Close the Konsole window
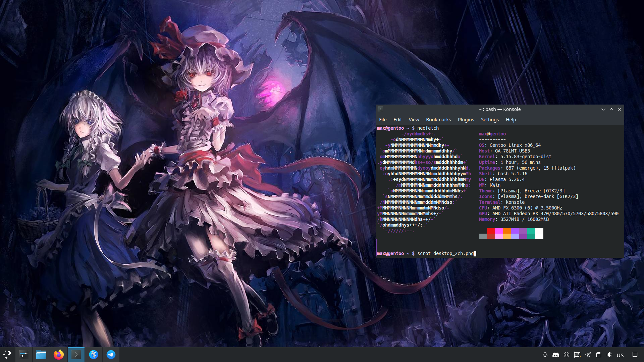This screenshot has width=644, height=362. point(620,109)
